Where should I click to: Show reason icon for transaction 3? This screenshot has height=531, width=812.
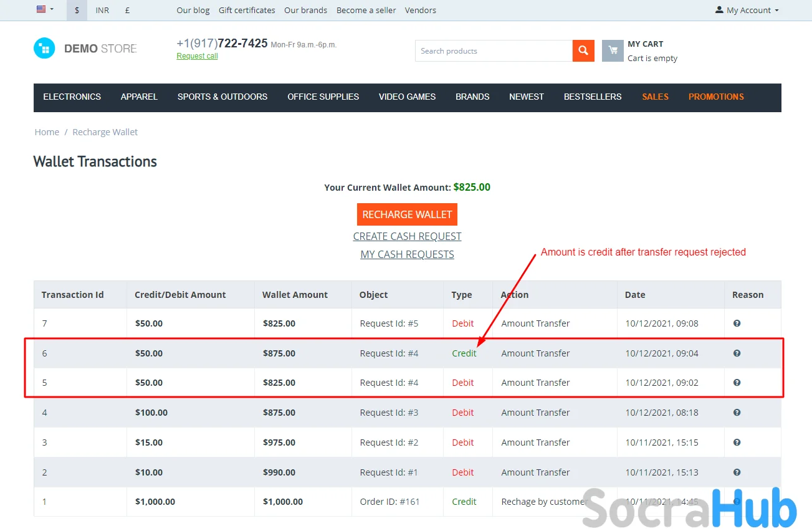737,442
